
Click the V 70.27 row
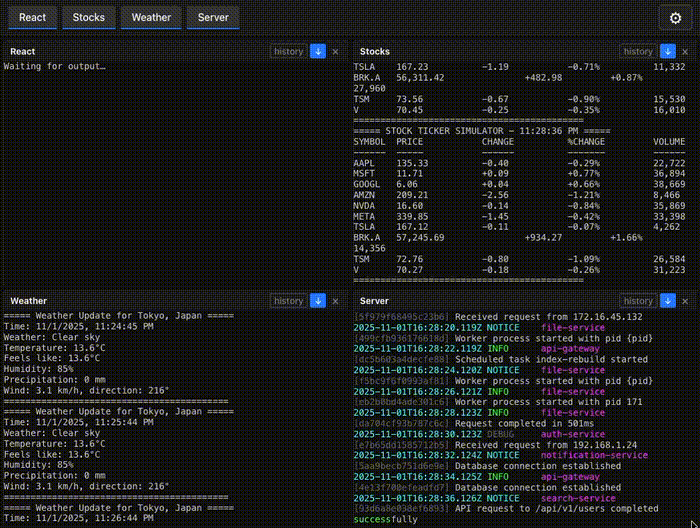click(519, 270)
